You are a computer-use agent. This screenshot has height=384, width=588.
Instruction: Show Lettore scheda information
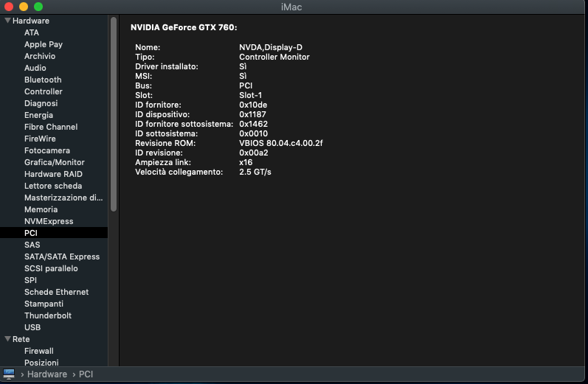point(53,186)
